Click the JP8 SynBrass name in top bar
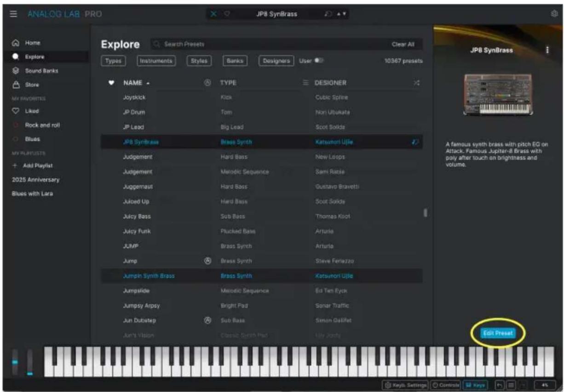Viewport: 564px width, 392px height. (276, 14)
